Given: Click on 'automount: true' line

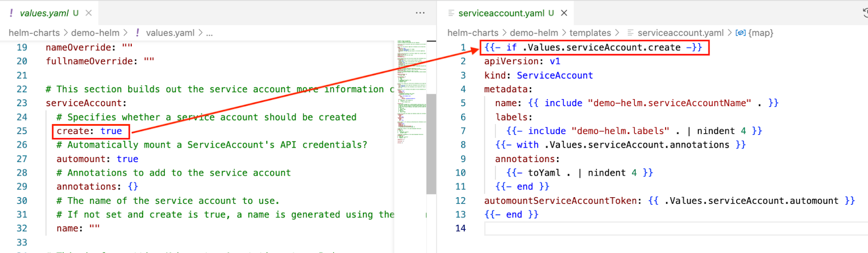Looking at the screenshot, I should [x=98, y=159].
